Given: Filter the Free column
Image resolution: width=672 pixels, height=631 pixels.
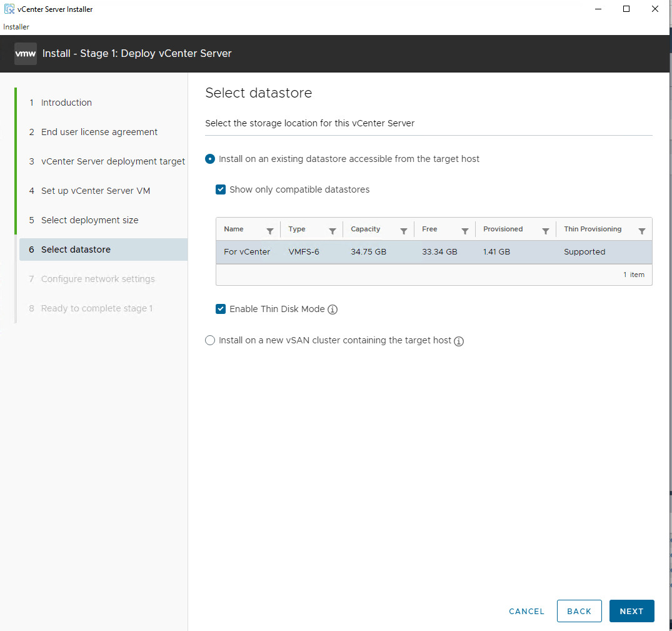Looking at the screenshot, I should 464,231.
